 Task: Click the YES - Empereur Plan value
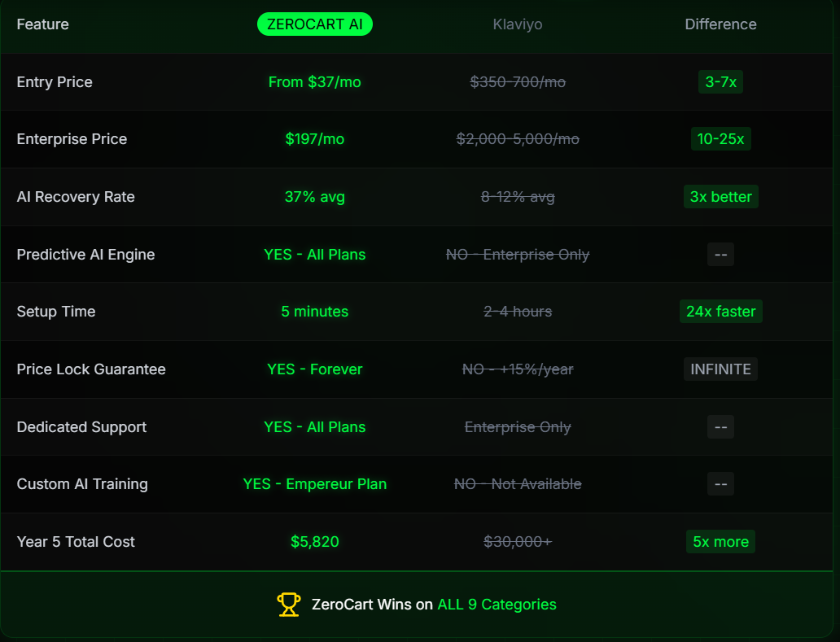click(x=314, y=484)
